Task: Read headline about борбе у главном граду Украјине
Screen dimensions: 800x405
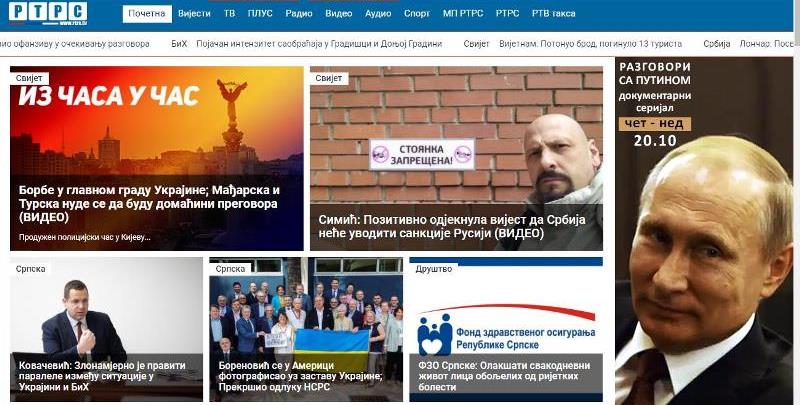Action: pos(149,204)
